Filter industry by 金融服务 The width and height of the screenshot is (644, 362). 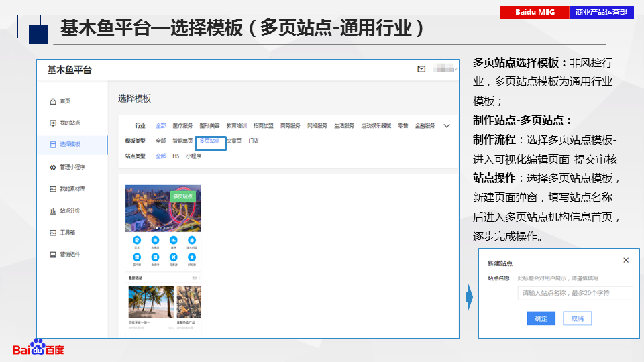click(x=425, y=125)
